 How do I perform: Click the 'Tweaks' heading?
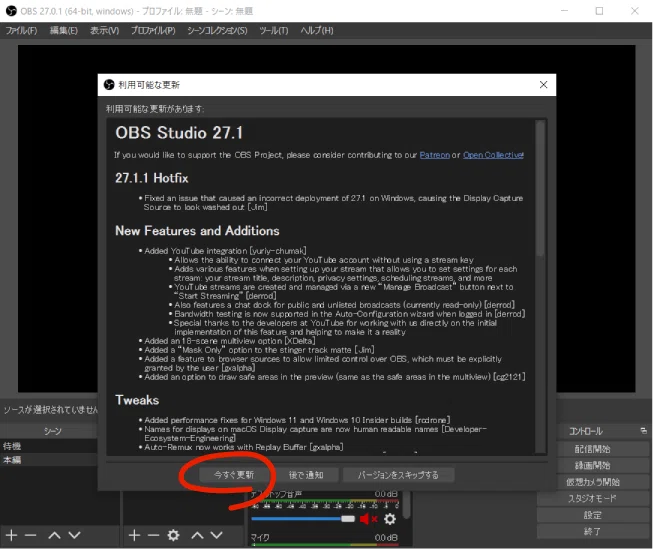coord(137,400)
